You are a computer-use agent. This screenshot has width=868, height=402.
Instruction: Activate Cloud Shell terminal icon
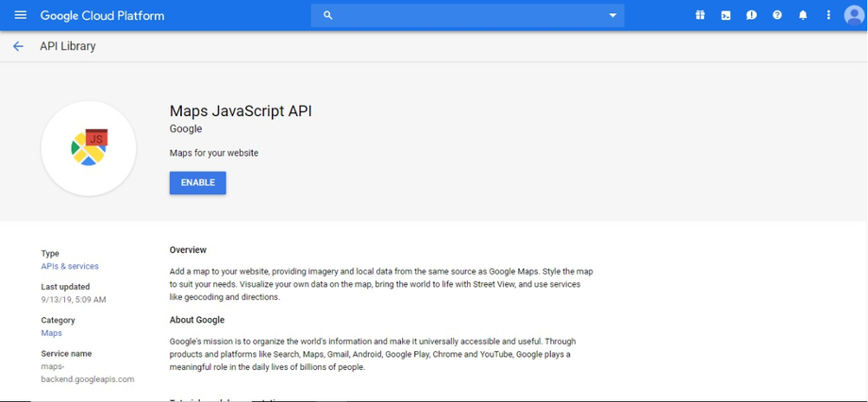[726, 15]
